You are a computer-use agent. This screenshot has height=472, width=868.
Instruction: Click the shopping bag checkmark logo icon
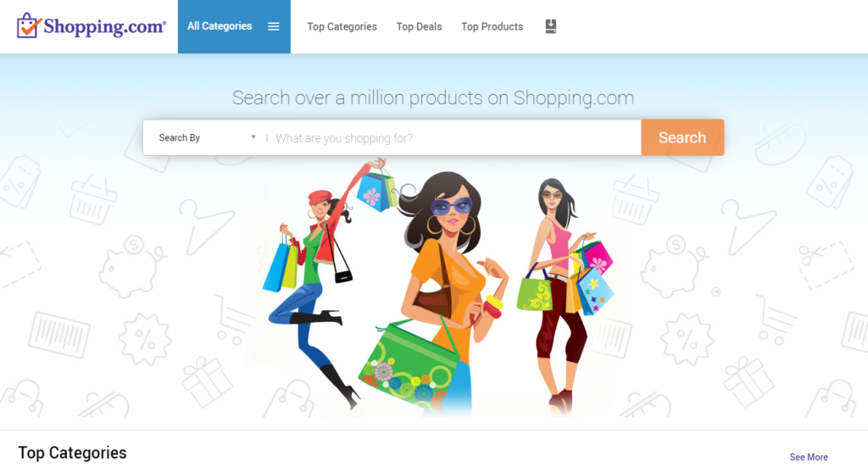[29, 25]
